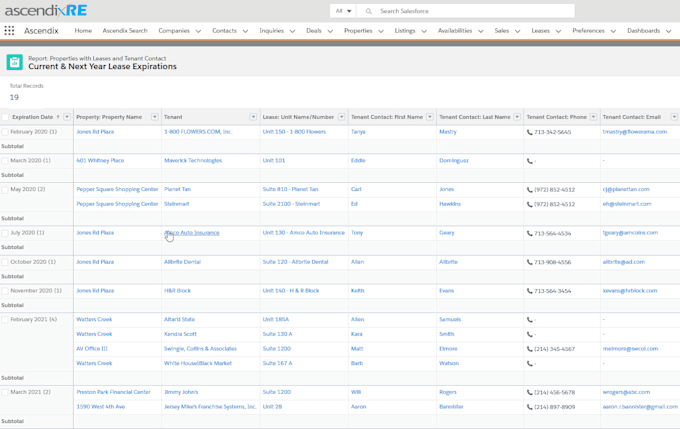The height and width of the screenshot is (429, 680).
Task: Open the Contacts tab
Action: [x=224, y=31]
